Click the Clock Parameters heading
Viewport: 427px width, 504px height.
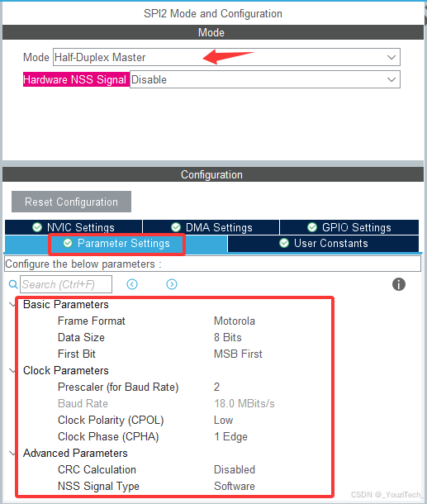tap(66, 370)
